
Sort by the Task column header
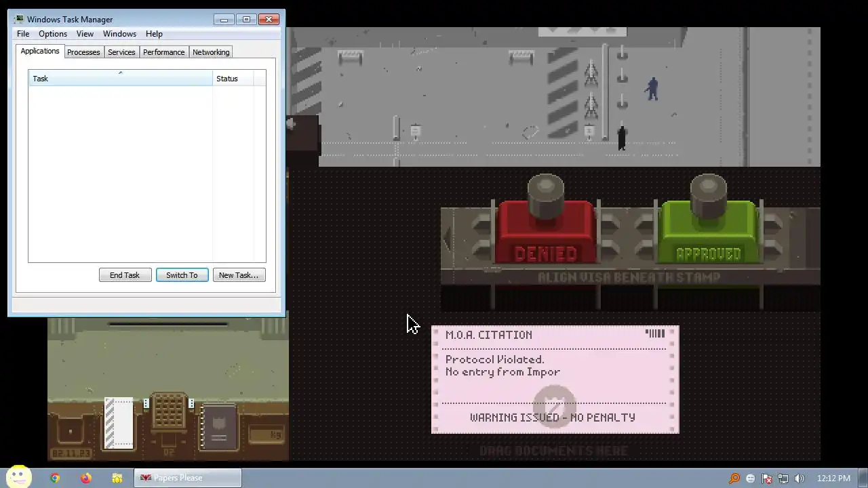click(x=121, y=79)
